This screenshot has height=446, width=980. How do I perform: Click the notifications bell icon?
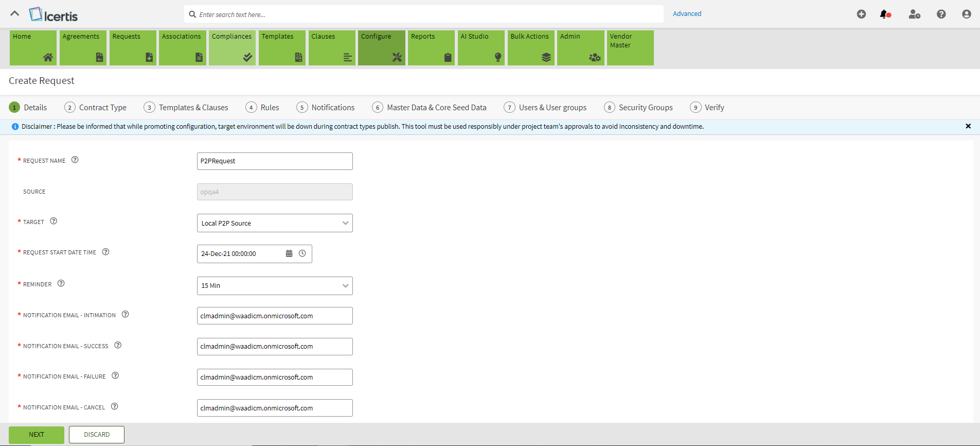(x=885, y=14)
